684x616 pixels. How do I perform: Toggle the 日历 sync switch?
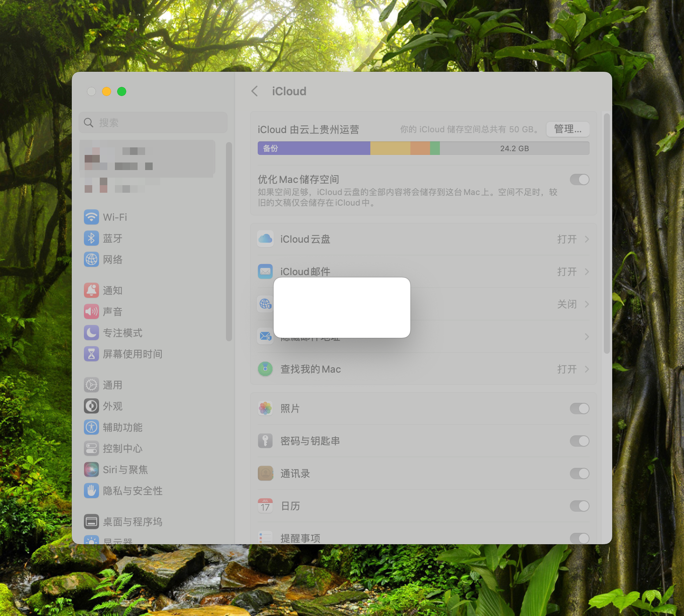[579, 506]
